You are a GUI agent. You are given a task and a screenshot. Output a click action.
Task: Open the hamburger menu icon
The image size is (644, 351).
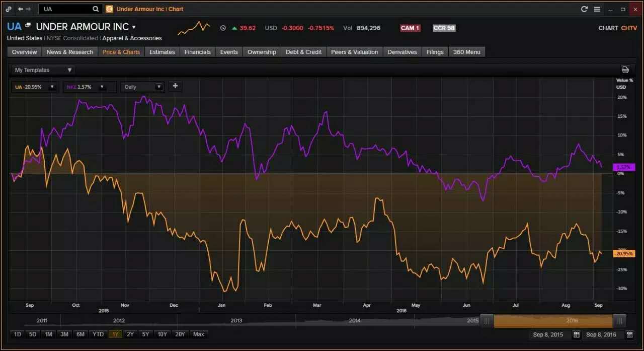597,9
